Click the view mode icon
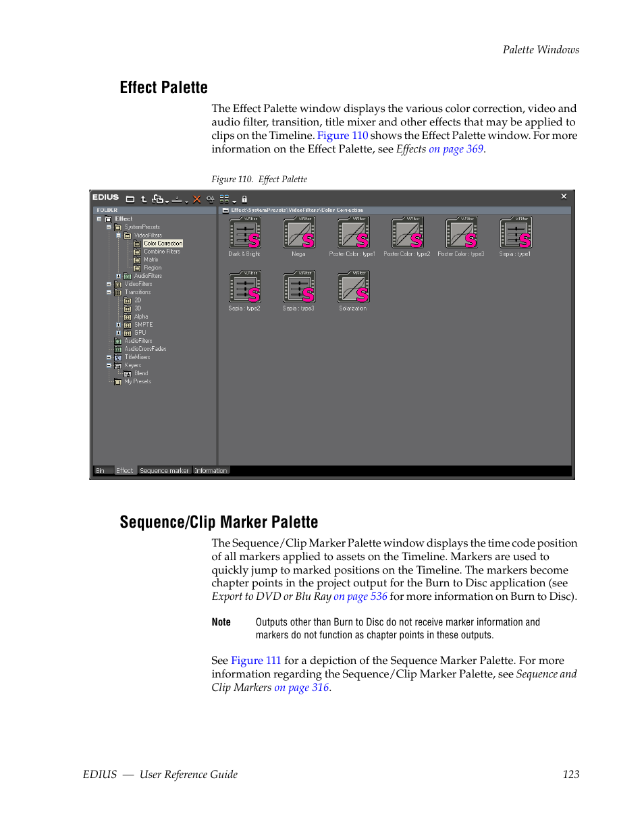 pos(225,198)
